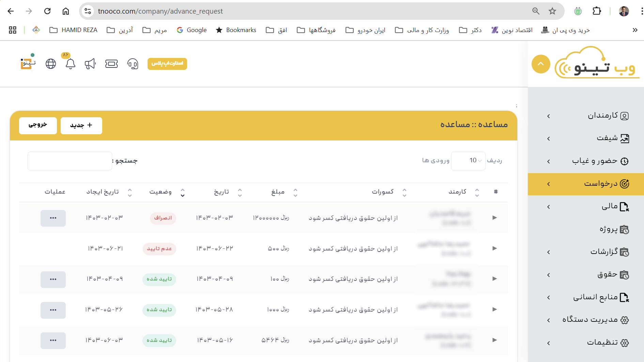
Task: Click the جدید new request button
Action: click(x=81, y=125)
